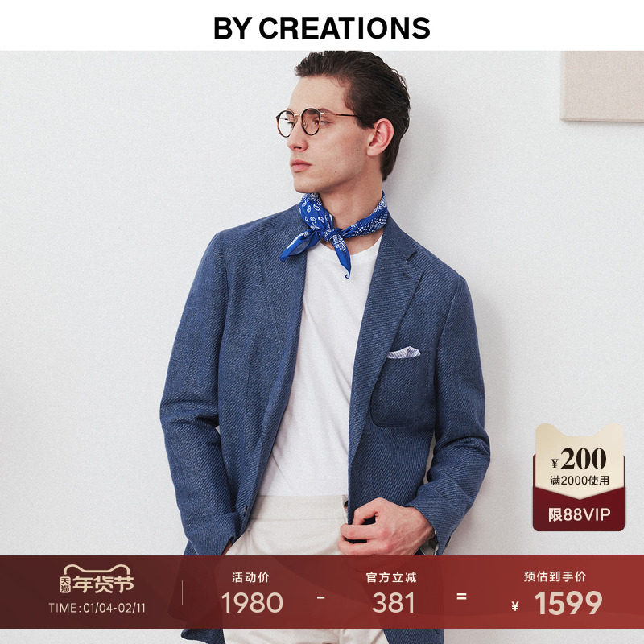Viewport: 644px width, 644px height.
Task: Click the beige canvas on wall
Action: click(x=601, y=85)
